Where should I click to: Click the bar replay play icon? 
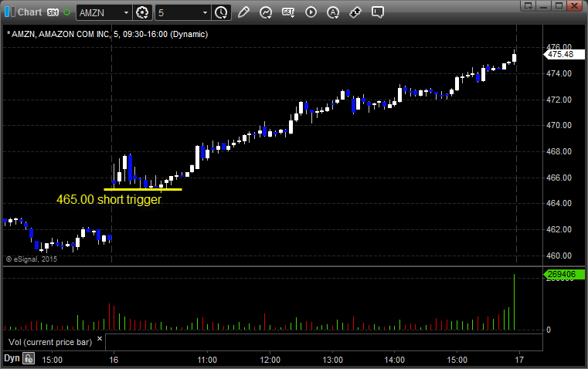[x=311, y=12]
